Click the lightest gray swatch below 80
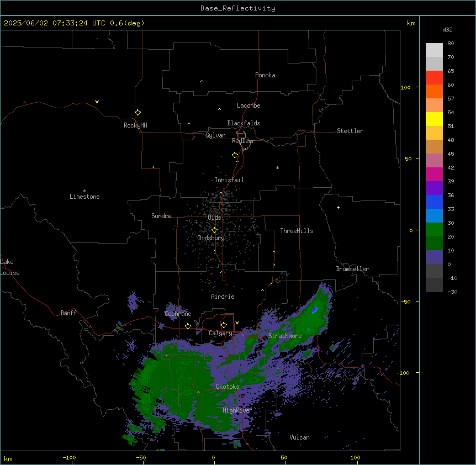Viewport: 476px width, 465px height. tap(434, 50)
